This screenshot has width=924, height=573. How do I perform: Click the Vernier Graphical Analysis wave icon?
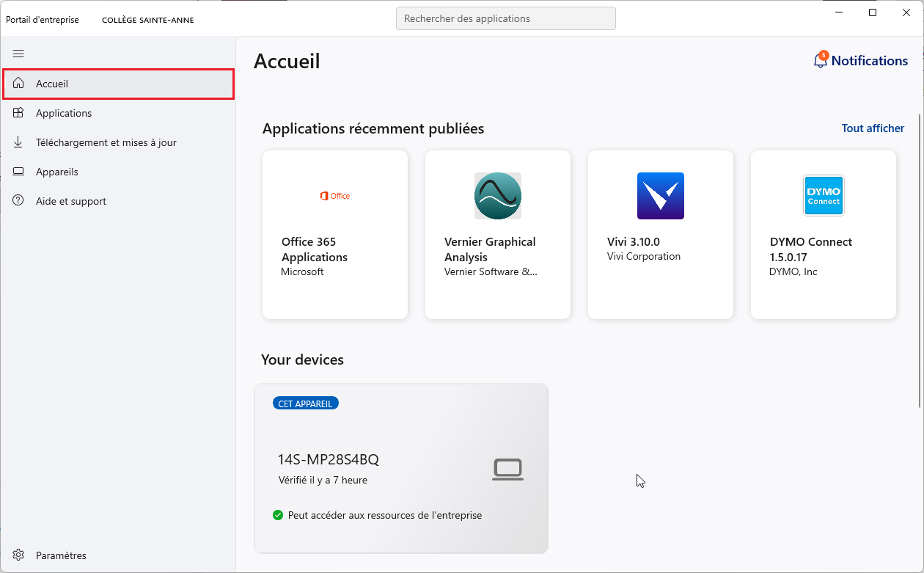(x=497, y=196)
